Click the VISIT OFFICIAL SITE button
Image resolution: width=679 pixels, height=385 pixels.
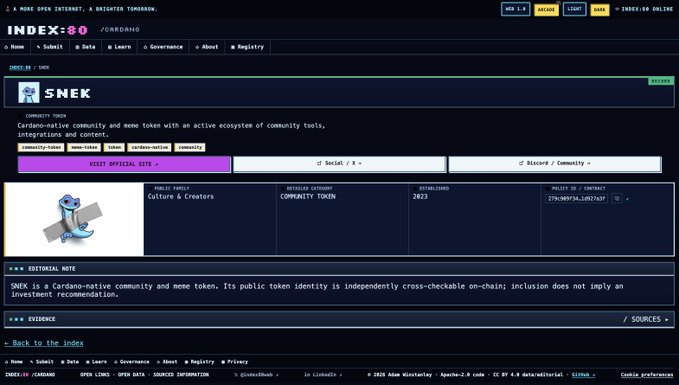click(124, 164)
